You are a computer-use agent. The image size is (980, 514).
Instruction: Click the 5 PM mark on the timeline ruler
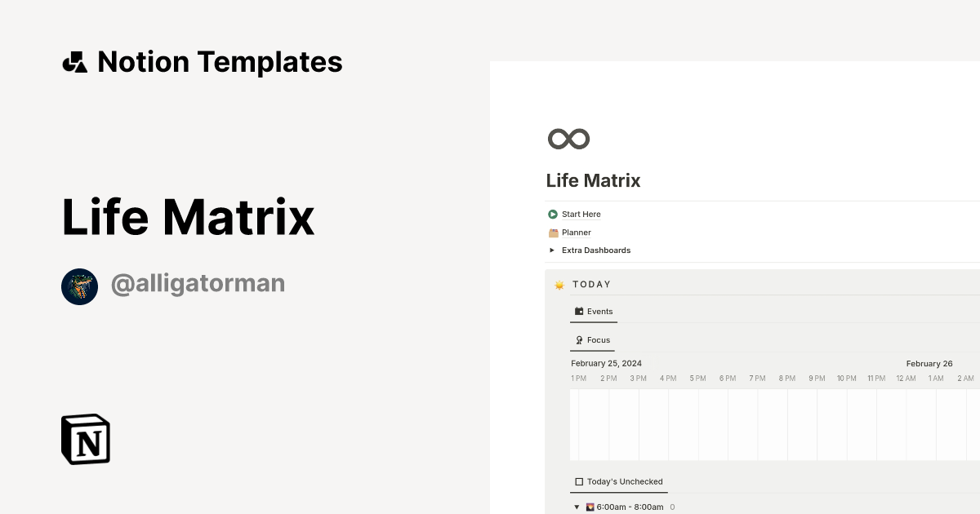(697, 378)
